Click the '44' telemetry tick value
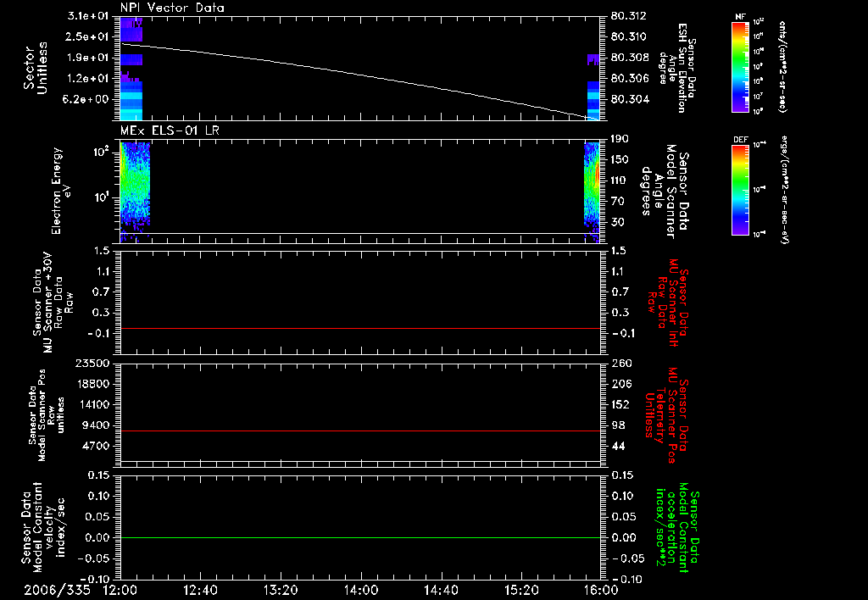868x600 pixels. (x=618, y=446)
